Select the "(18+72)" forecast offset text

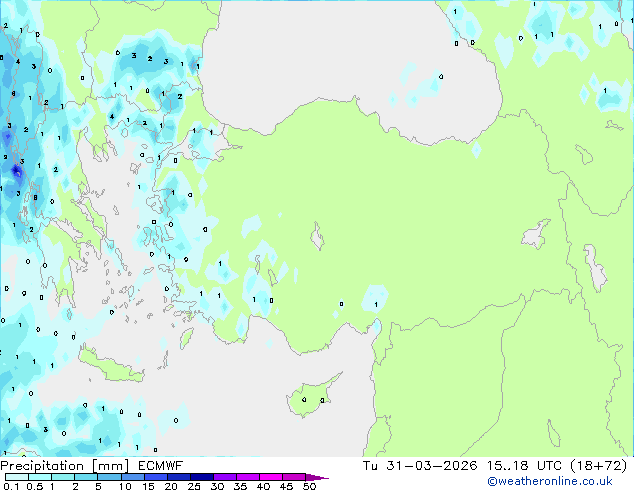[598, 466]
